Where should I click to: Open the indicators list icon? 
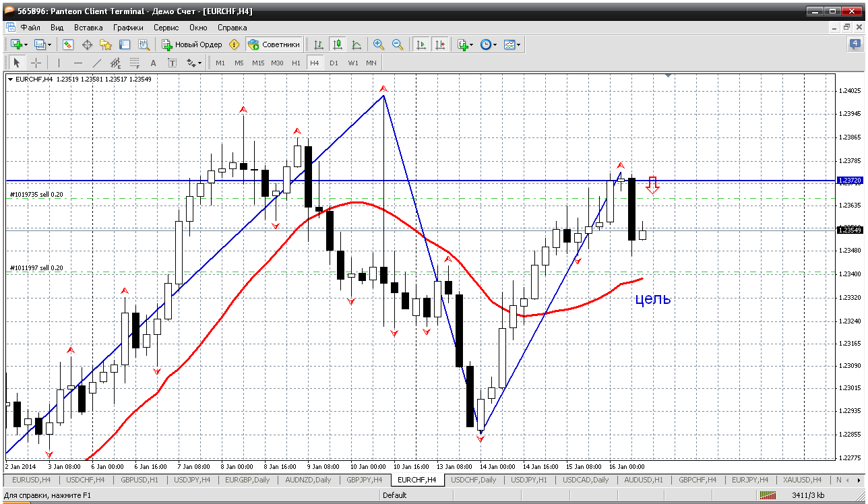[462, 44]
